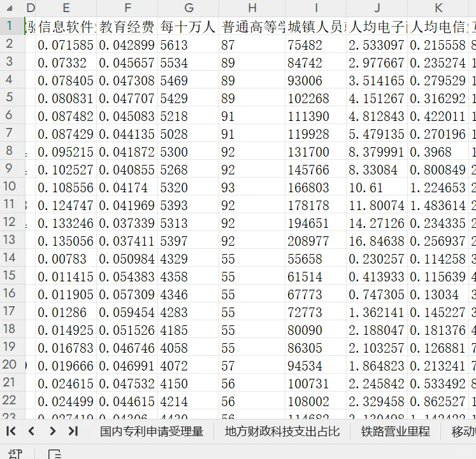Select cell containing 100731
The width and height of the screenshot is (476, 459).
pyautogui.click(x=316, y=383)
